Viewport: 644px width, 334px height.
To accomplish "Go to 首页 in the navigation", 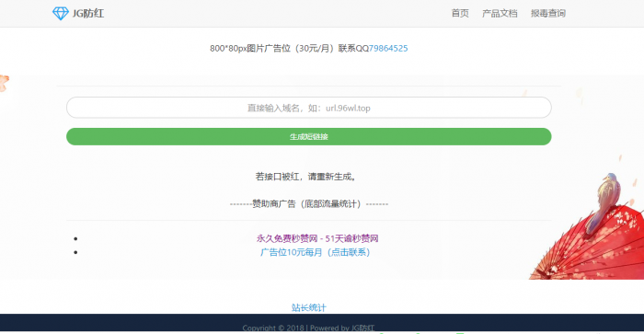I will (x=460, y=14).
